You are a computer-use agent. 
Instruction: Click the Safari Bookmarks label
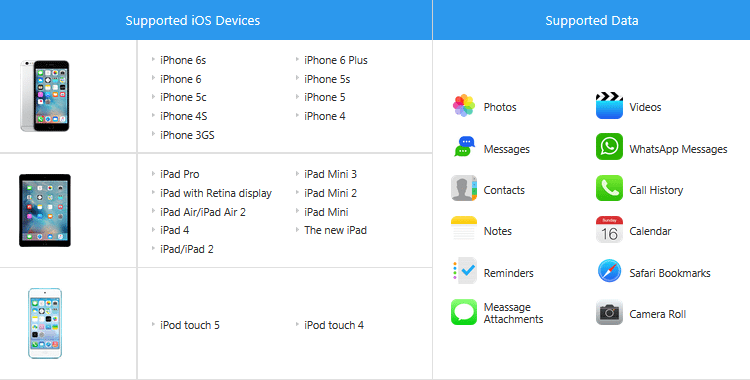pos(670,273)
